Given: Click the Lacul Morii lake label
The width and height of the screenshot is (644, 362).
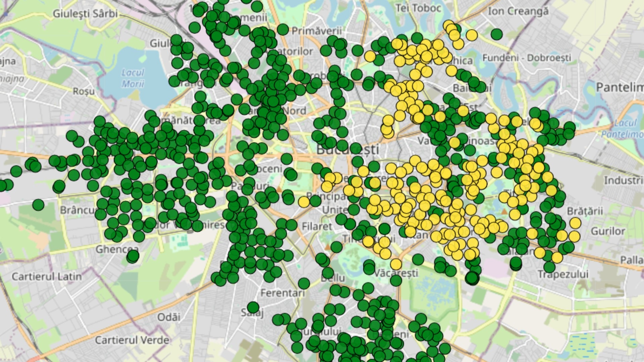Looking at the screenshot, I should click(x=132, y=78).
